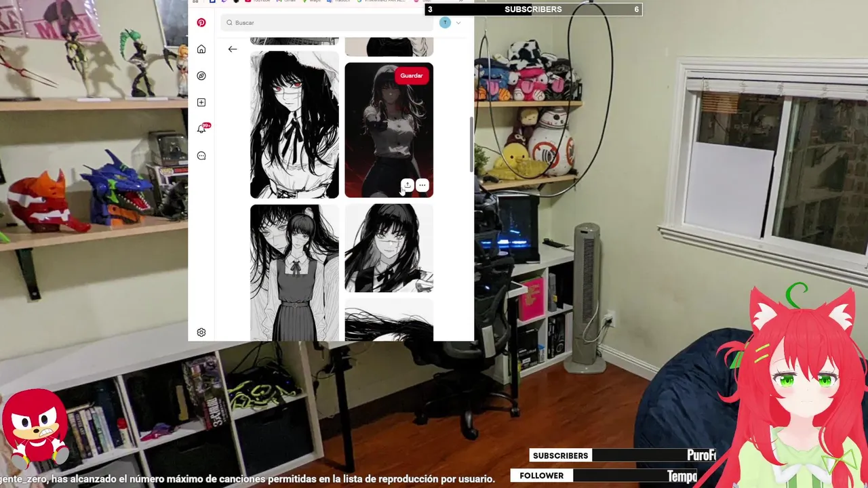Open the Pinterest Home feed icon
Screen dimensions: 868x488
pyautogui.click(x=201, y=49)
